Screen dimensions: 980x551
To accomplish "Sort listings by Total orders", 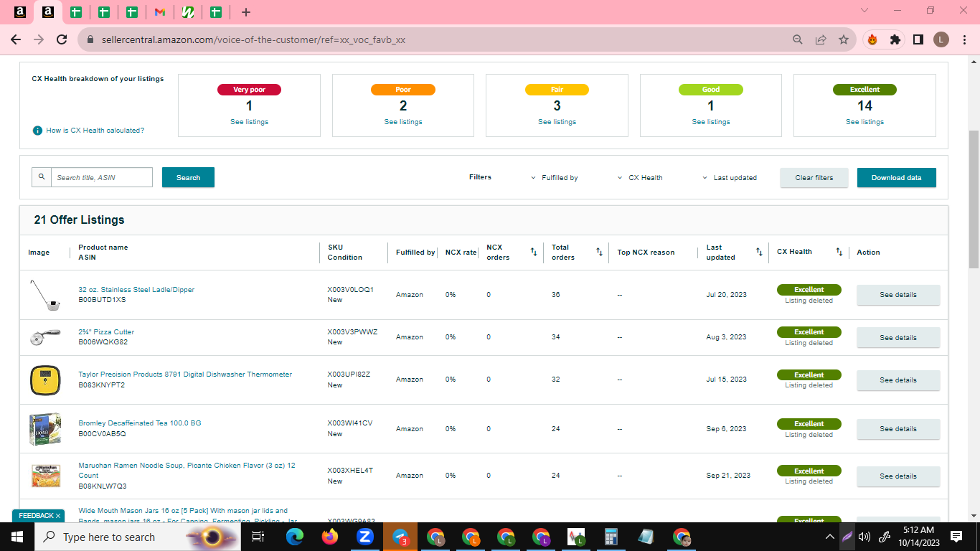I will pos(599,252).
